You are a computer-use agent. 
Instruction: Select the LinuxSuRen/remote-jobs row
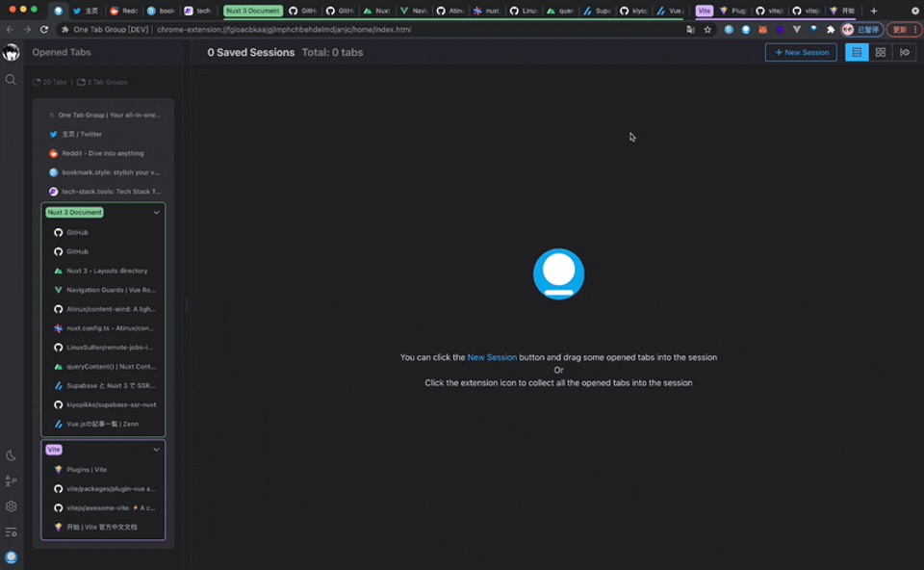104,348
